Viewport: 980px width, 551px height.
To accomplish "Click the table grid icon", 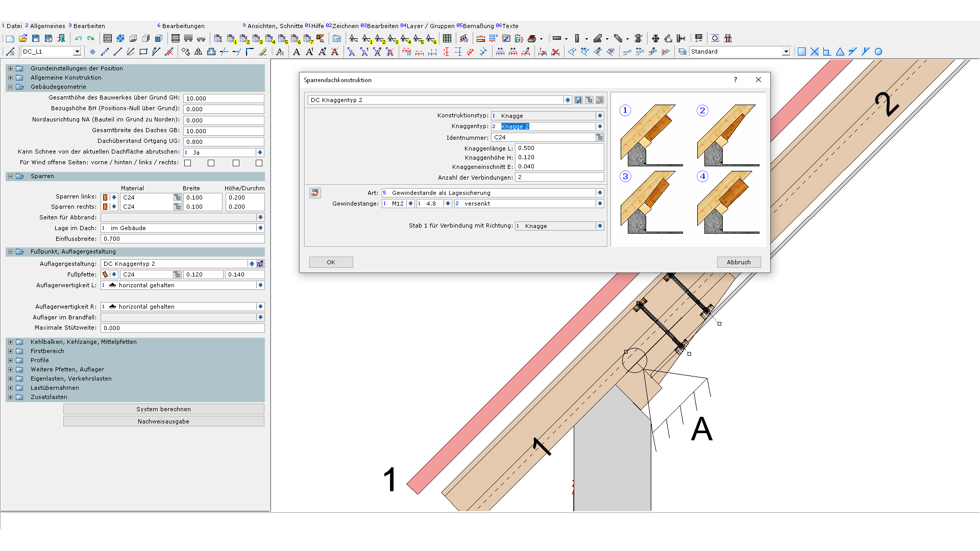I will click(447, 38).
